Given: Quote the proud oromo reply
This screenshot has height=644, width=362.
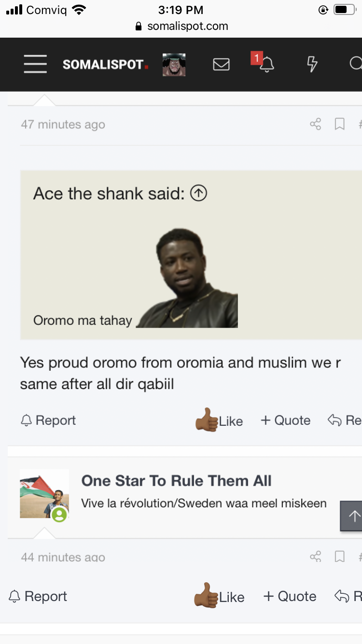Looking at the screenshot, I should (x=286, y=420).
